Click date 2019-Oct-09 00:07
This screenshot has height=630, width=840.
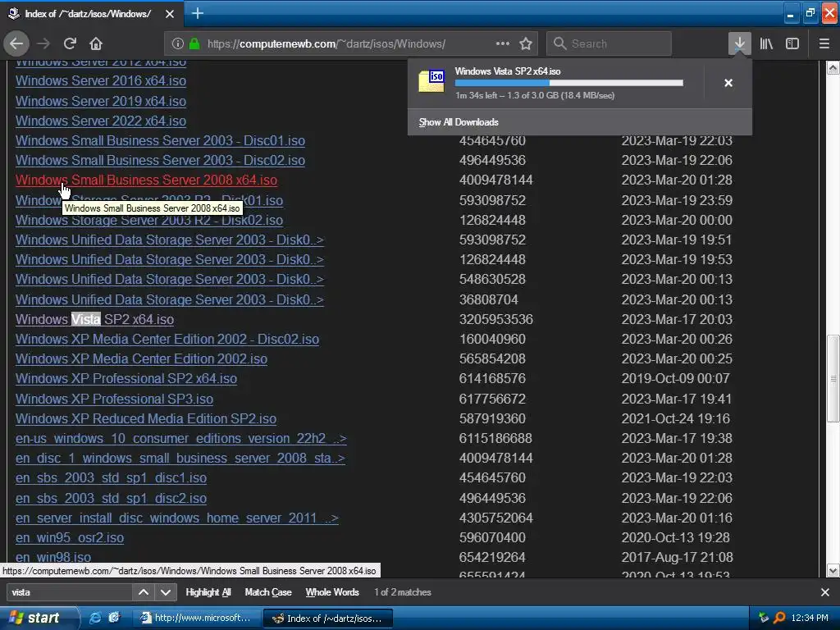676,379
